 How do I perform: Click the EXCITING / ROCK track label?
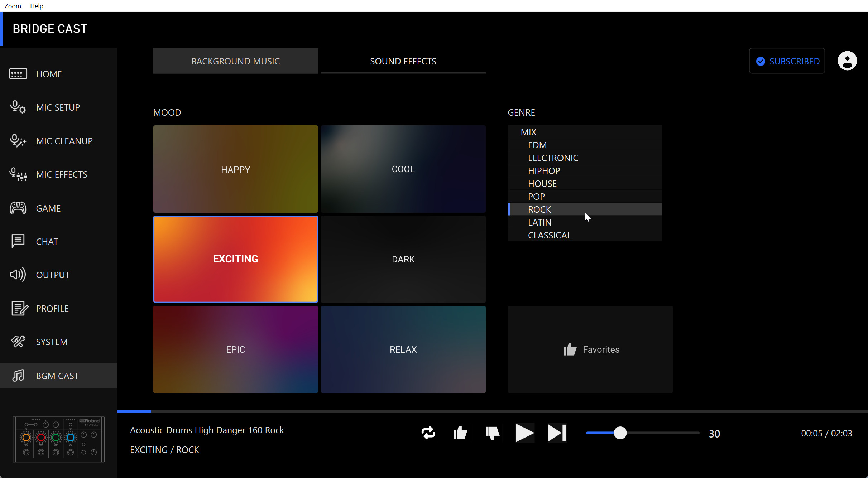tap(164, 450)
